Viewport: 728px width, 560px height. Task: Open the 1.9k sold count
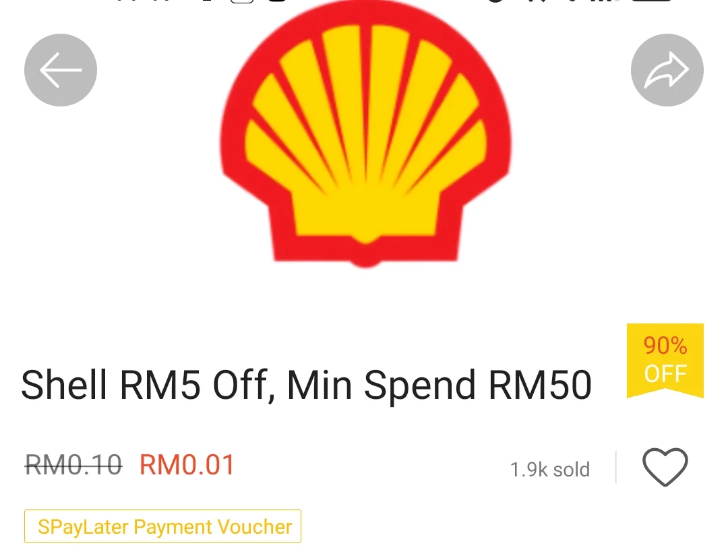point(550,470)
